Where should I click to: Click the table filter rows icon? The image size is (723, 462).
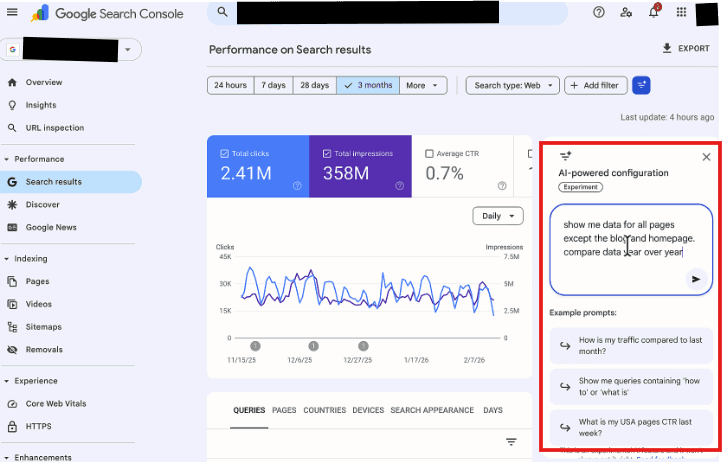point(511,442)
